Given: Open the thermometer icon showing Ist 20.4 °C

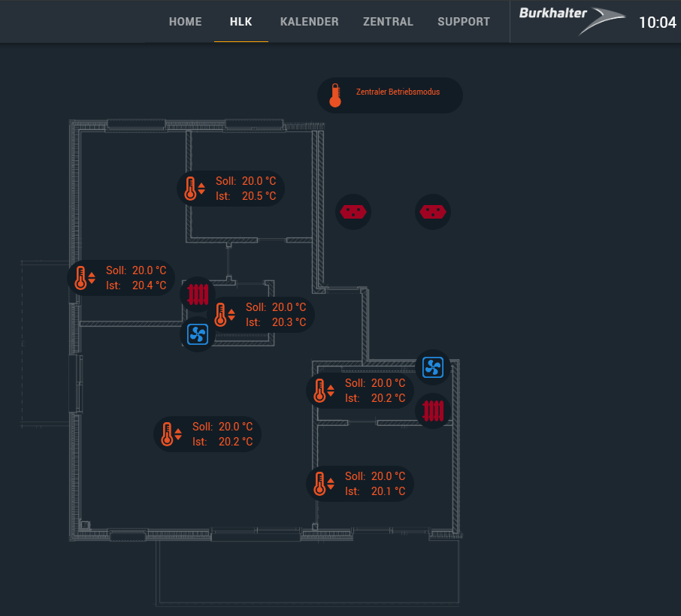Looking at the screenshot, I should pyautogui.click(x=80, y=278).
